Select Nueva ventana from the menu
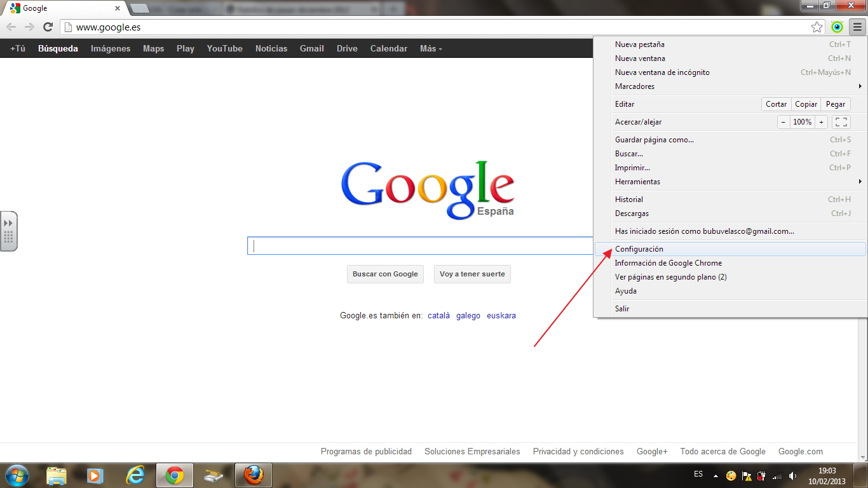 (730, 58)
